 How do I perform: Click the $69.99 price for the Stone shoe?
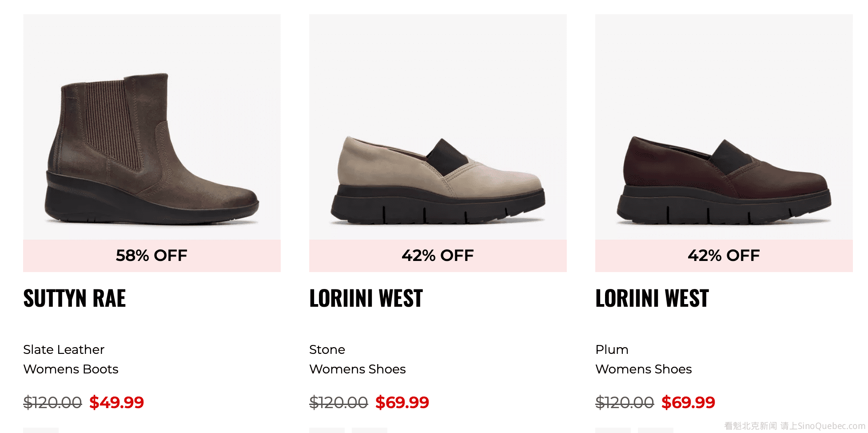click(x=402, y=402)
